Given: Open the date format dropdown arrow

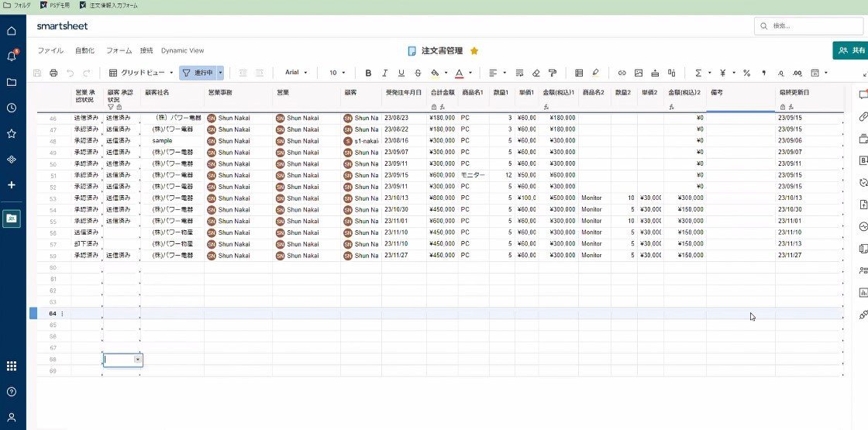Looking at the screenshot, I should 826,73.
